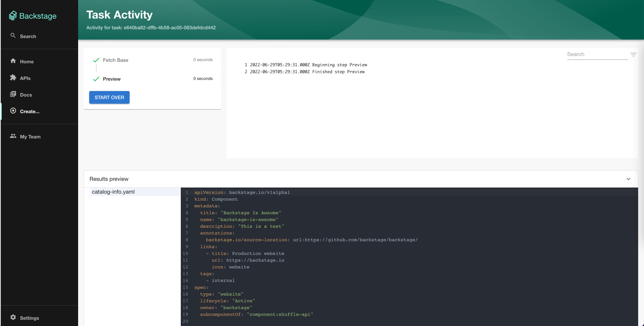Click the My Team people icon
This screenshot has width=644, height=326.
coord(13,136)
